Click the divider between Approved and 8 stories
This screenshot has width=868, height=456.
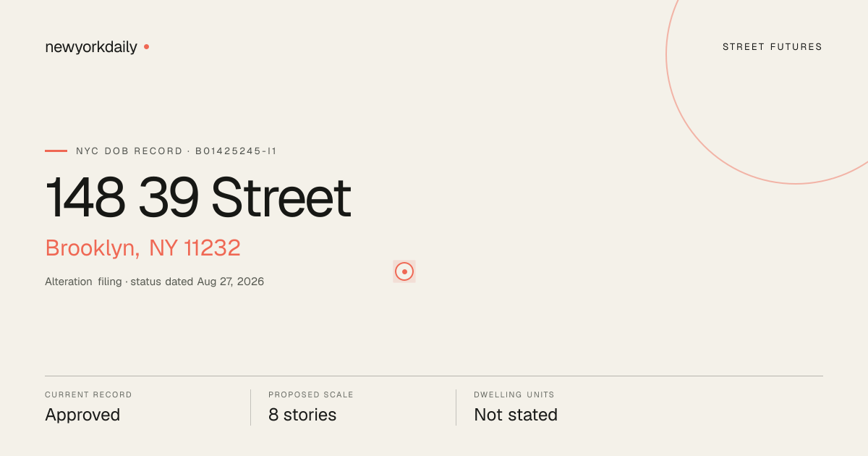click(x=250, y=408)
